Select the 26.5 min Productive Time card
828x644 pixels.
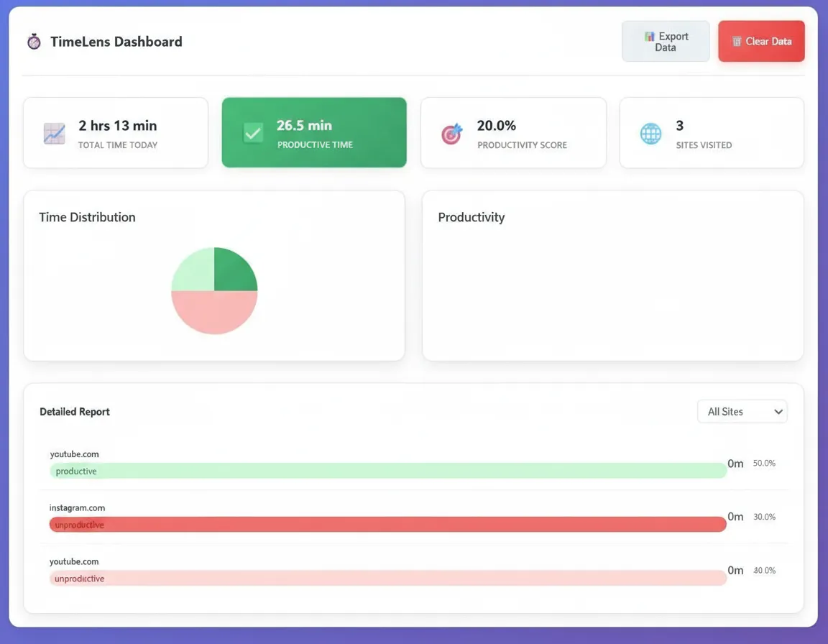[314, 132]
